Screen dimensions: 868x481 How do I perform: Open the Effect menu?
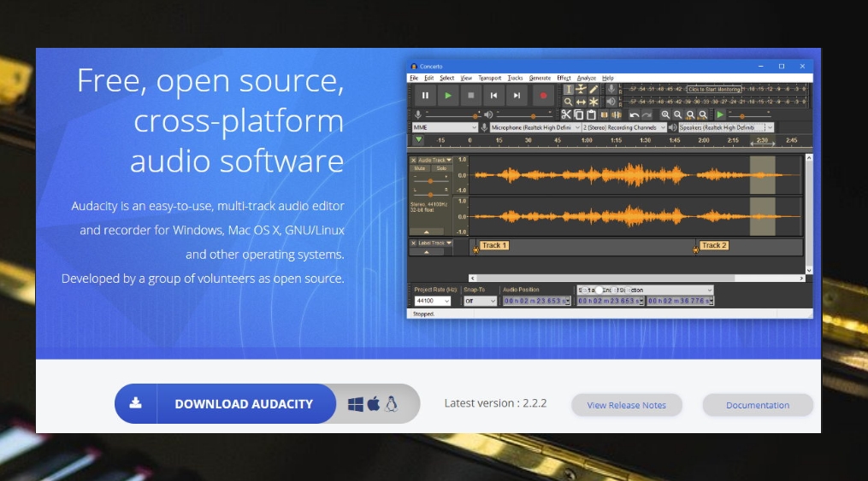[564, 78]
